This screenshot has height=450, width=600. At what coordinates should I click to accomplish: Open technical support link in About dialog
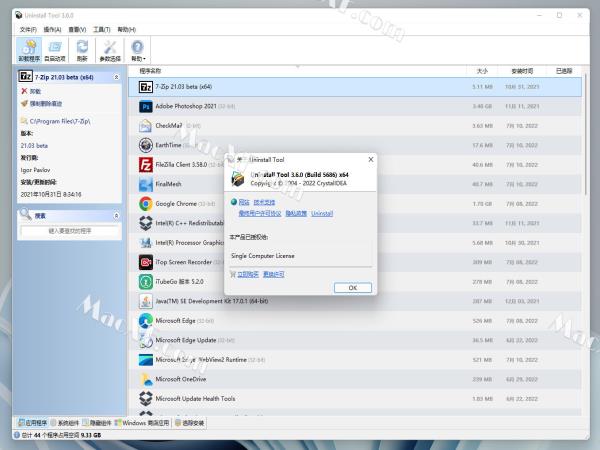pos(264,202)
